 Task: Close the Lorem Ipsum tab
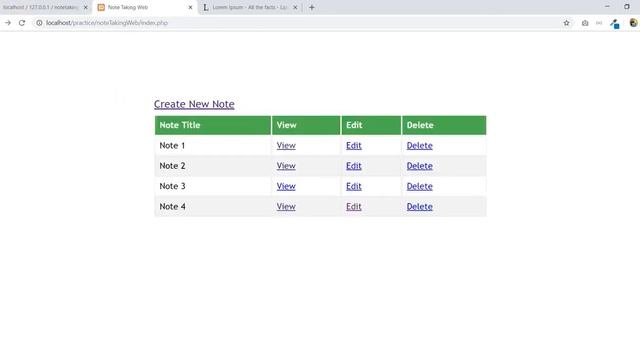pyautogui.click(x=295, y=7)
